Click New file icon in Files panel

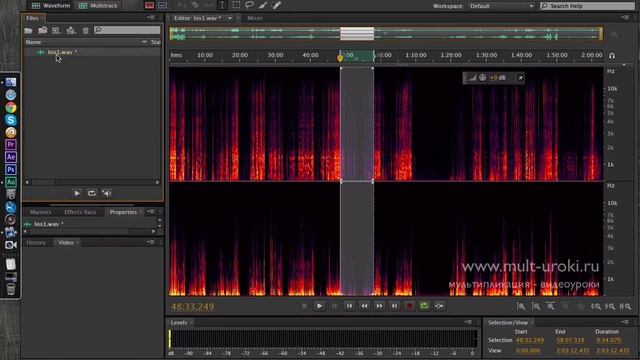click(x=56, y=31)
